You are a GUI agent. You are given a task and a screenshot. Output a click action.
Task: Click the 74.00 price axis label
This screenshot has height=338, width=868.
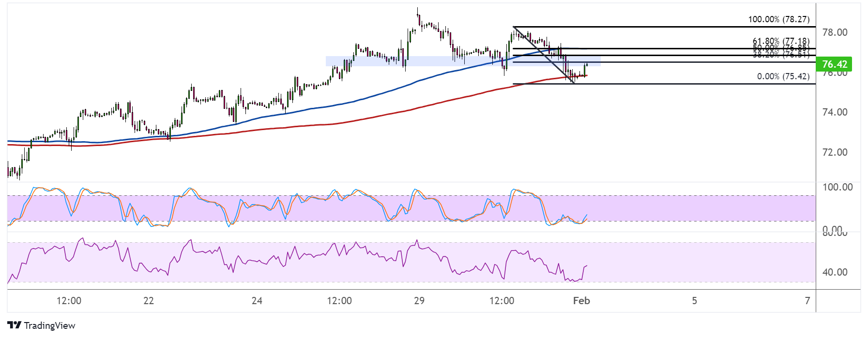[x=835, y=112]
